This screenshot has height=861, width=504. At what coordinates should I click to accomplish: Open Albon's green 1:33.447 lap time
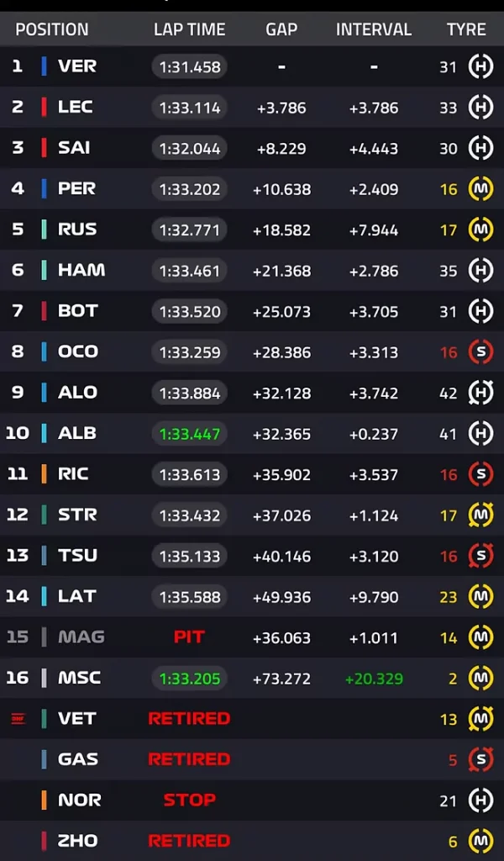tap(189, 434)
